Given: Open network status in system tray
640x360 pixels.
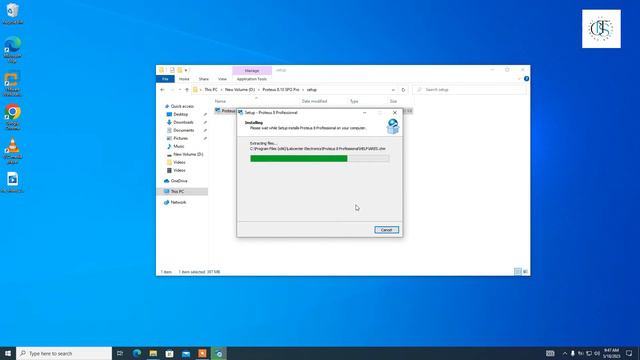Looking at the screenshot, I should tap(589, 353).
